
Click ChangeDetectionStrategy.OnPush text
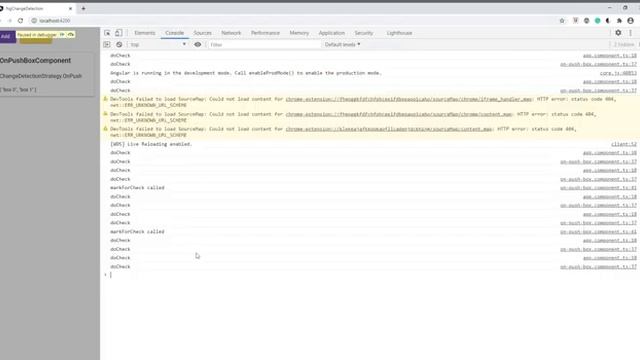[41, 76]
